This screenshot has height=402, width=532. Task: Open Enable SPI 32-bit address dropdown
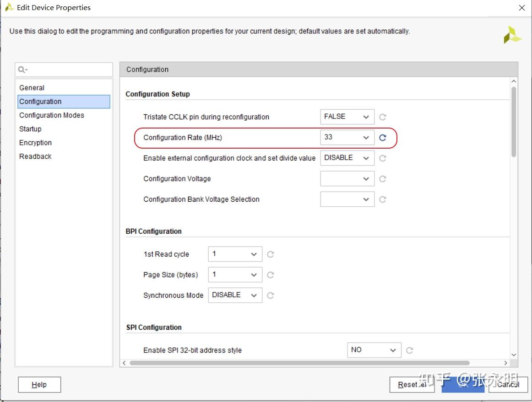click(x=374, y=350)
